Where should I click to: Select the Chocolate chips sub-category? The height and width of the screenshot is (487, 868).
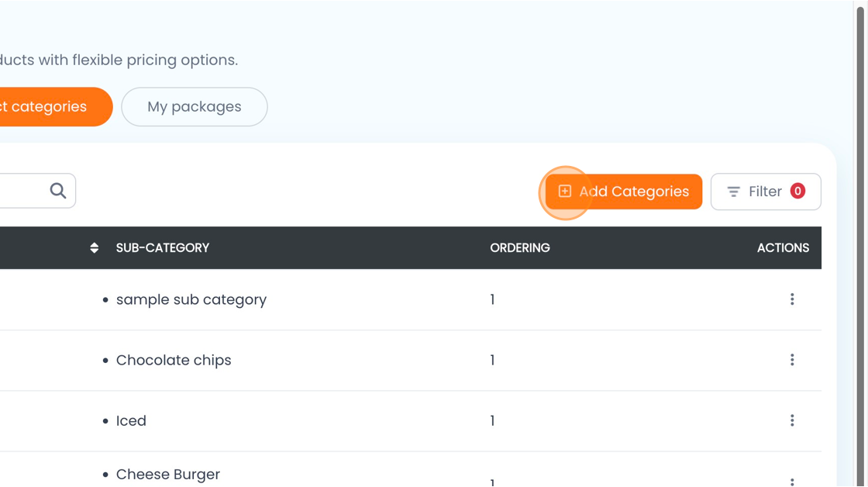click(x=174, y=360)
